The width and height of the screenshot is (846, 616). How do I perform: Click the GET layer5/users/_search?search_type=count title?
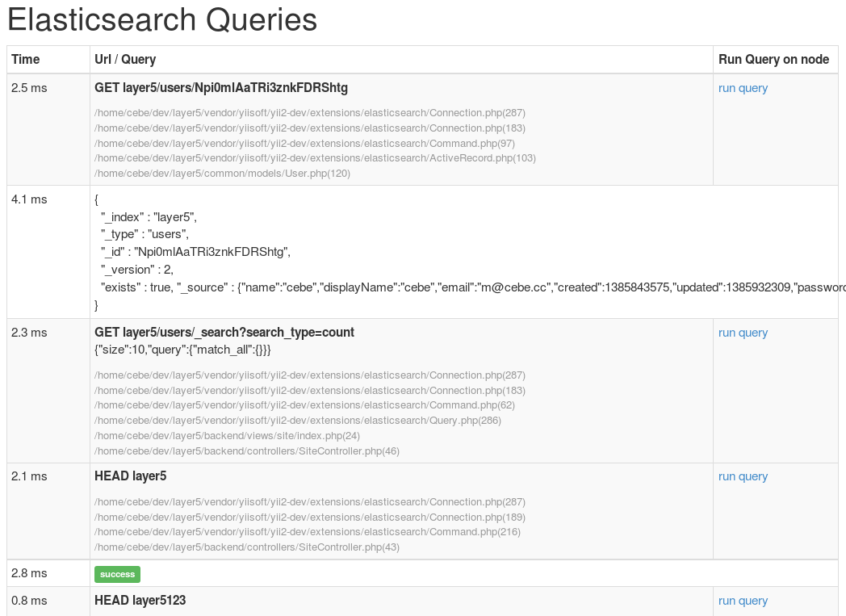224,333
